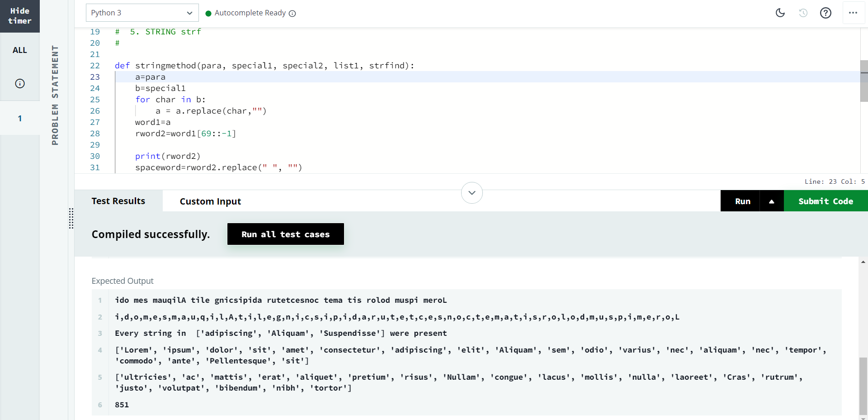Image resolution: width=868 pixels, height=420 pixels.
Task: Click the Hide timer button
Action: (19, 16)
